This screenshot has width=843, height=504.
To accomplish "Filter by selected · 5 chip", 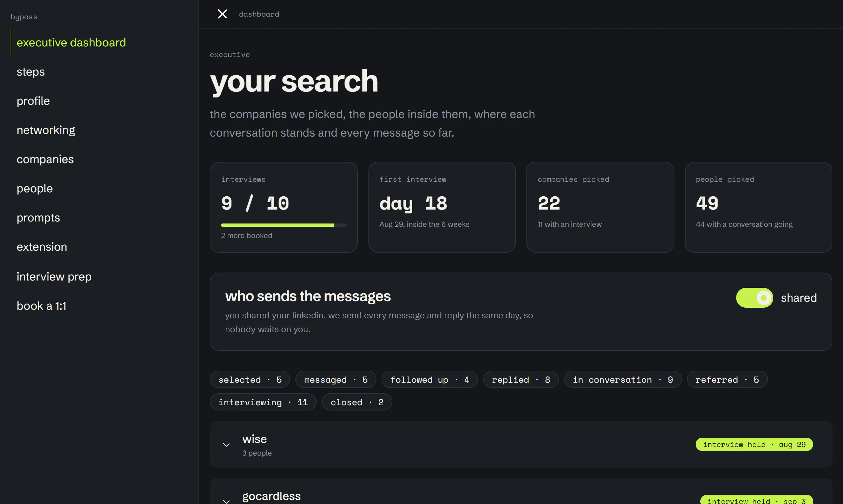I will [250, 379].
